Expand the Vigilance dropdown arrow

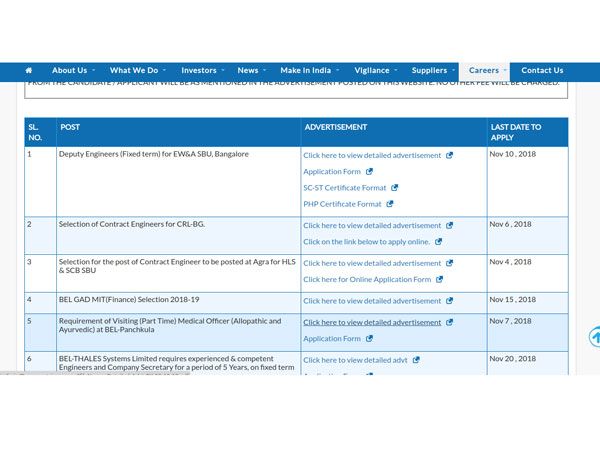396,70
